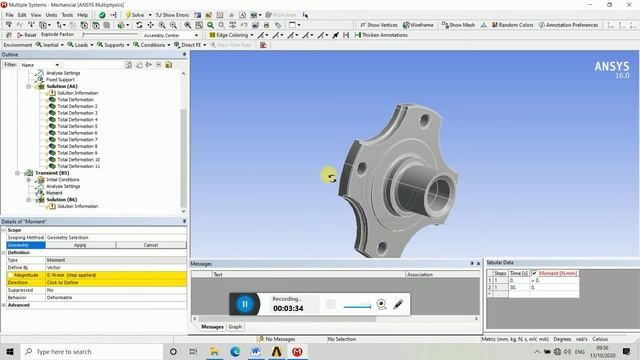Open the View menu

pyautogui.click(x=36, y=15)
